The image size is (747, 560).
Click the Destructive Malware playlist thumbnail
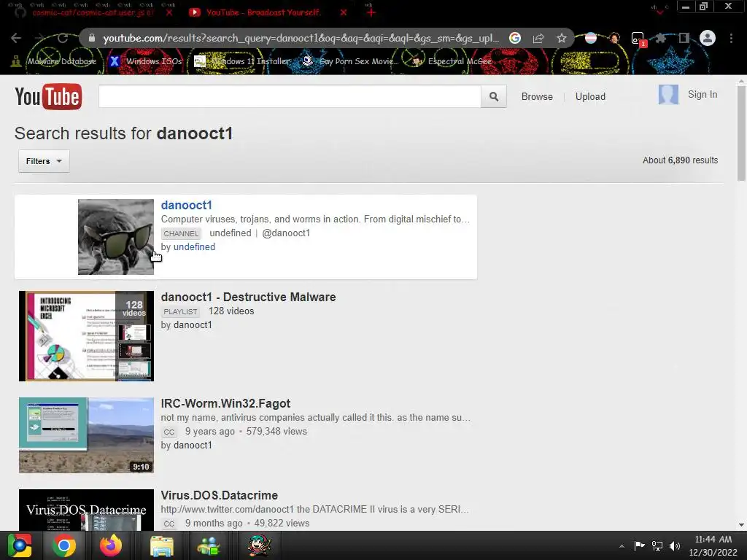pyautogui.click(x=86, y=336)
